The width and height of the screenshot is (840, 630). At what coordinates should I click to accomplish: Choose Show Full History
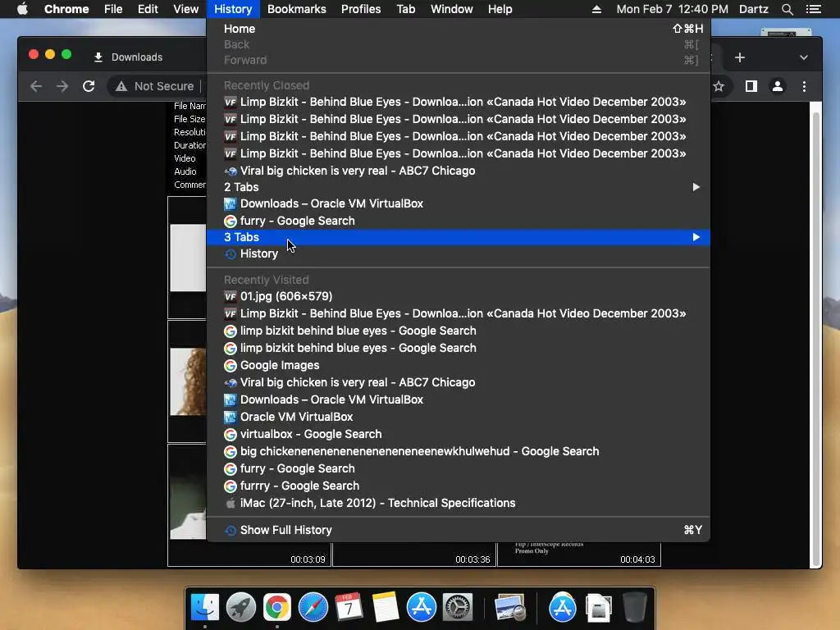point(458,530)
